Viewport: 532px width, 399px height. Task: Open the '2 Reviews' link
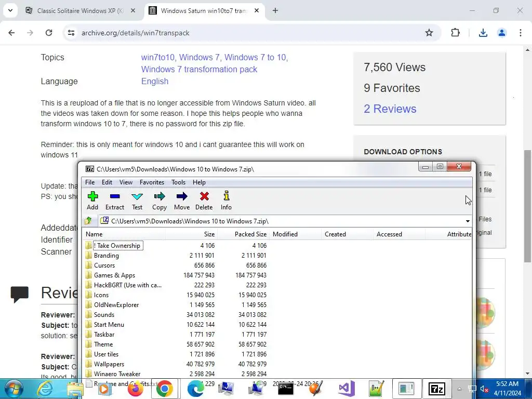[x=390, y=109]
